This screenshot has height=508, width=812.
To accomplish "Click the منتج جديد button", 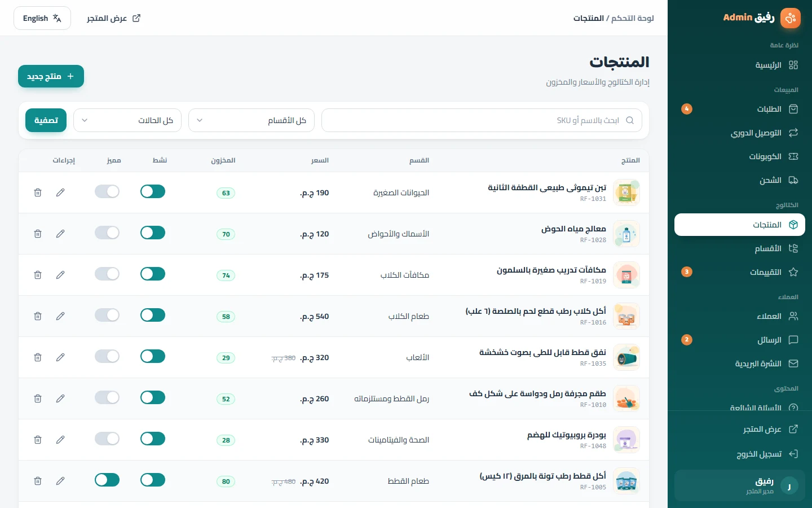I will 51,76.
